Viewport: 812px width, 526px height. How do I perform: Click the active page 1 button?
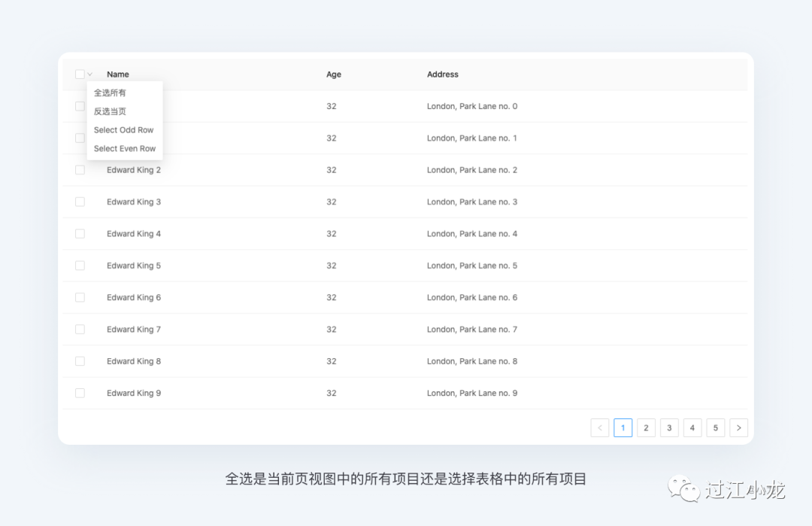pos(623,428)
